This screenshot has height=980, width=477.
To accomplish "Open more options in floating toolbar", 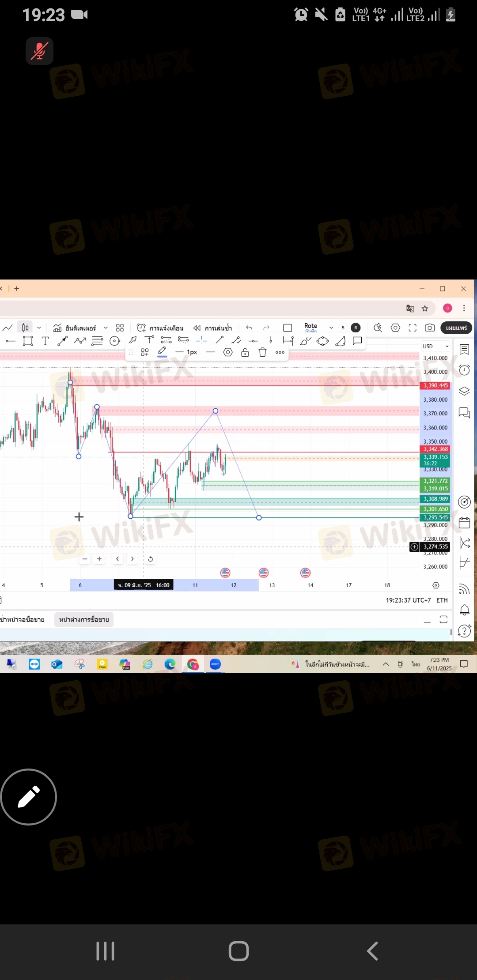I will tap(280, 352).
